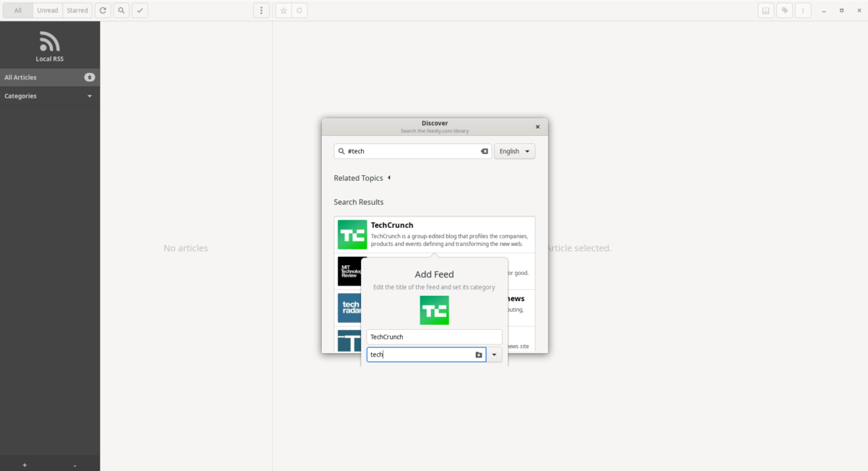This screenshot has height=471, width=868.
Task: Click the TechRadar logo thumbnail
Action: tap(349, 307)
